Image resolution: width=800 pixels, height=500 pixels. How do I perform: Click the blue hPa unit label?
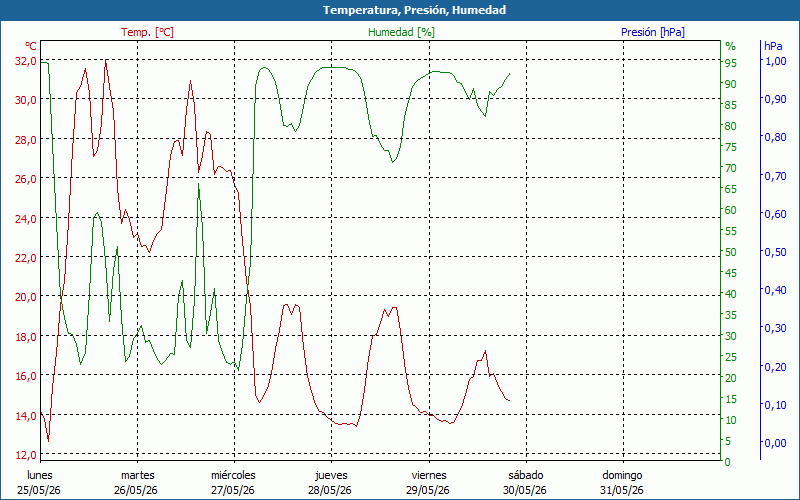tap(773, 46)
